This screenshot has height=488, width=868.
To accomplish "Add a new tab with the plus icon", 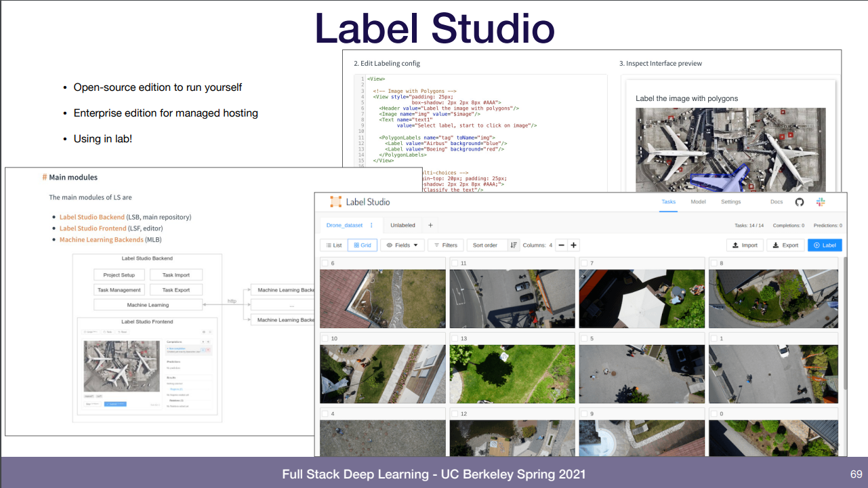I will [x=430, y=225].
